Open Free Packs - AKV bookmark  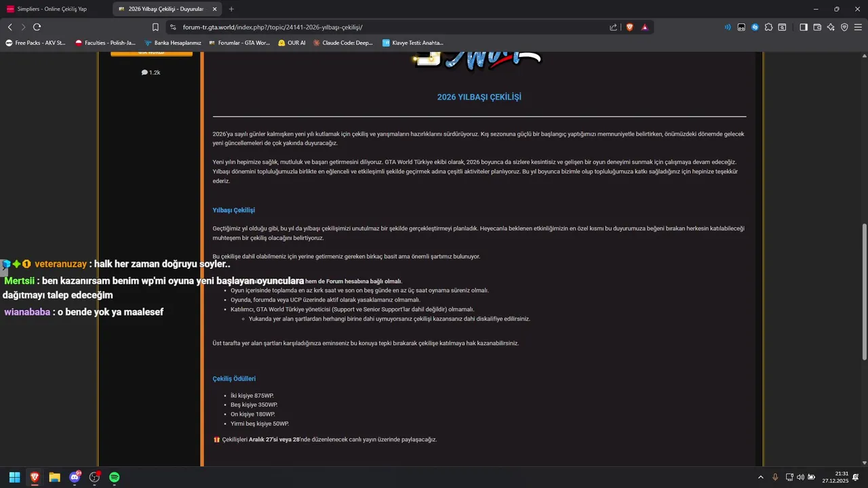point(36,43)
